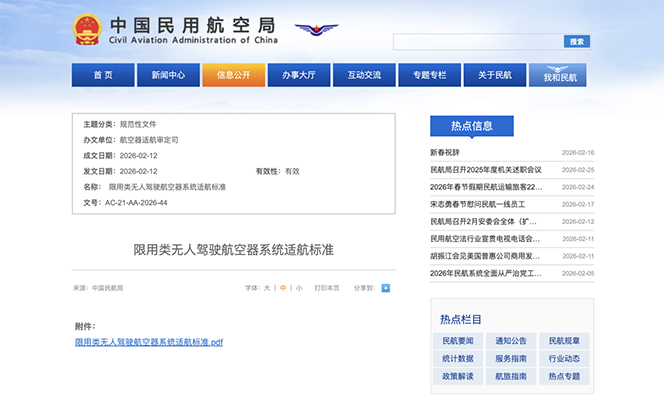Select the 信息公开 navigation tab
The image size is (664, 411).
(234, 75)
